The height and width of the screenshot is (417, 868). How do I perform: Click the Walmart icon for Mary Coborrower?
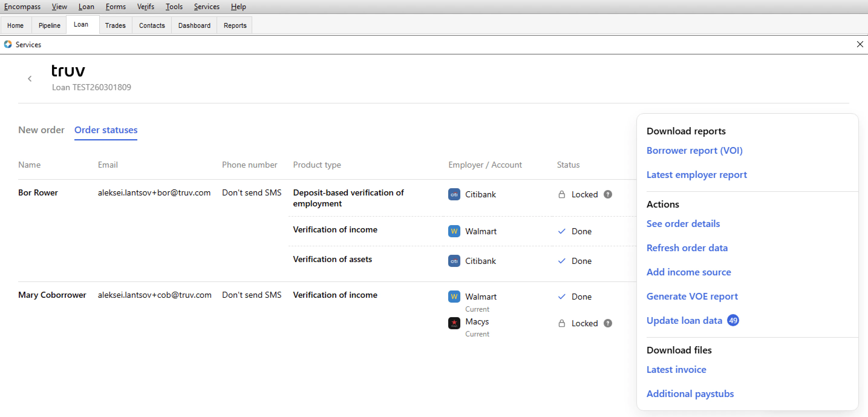(x=454, y=296)
